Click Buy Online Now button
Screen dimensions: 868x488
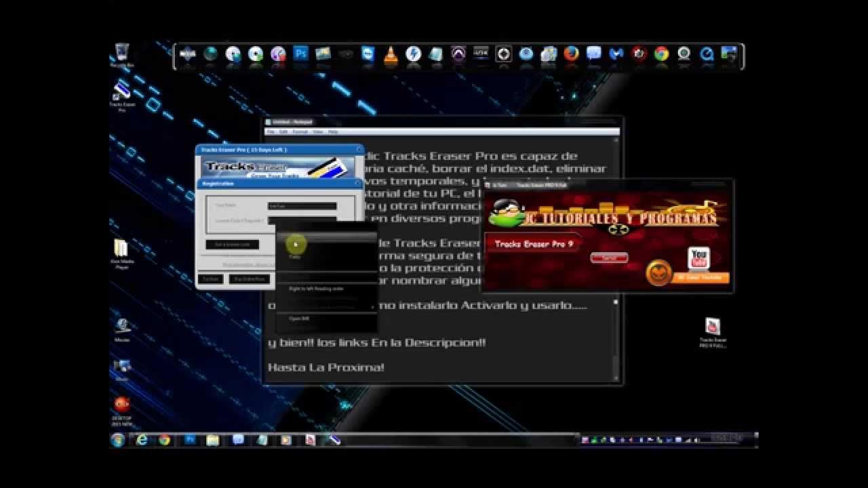249,279
